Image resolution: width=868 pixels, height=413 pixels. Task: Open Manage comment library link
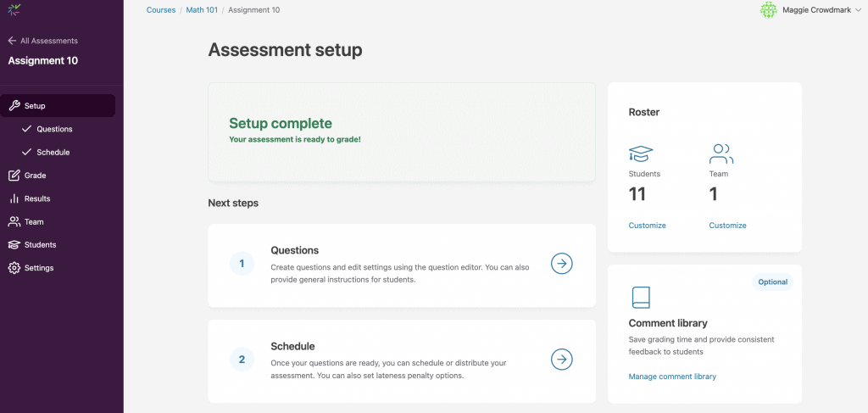[x=672, y=377]
